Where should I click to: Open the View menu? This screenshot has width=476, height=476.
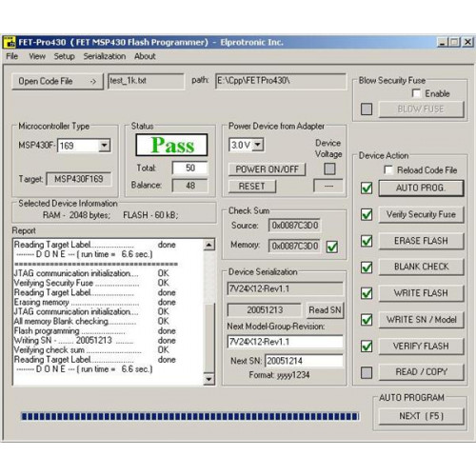pos(37,56)
